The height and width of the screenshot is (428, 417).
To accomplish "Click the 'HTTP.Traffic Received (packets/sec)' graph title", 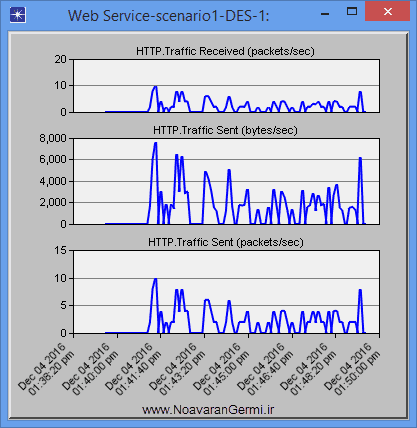I will pyautogui.click(x=225, y=51).
